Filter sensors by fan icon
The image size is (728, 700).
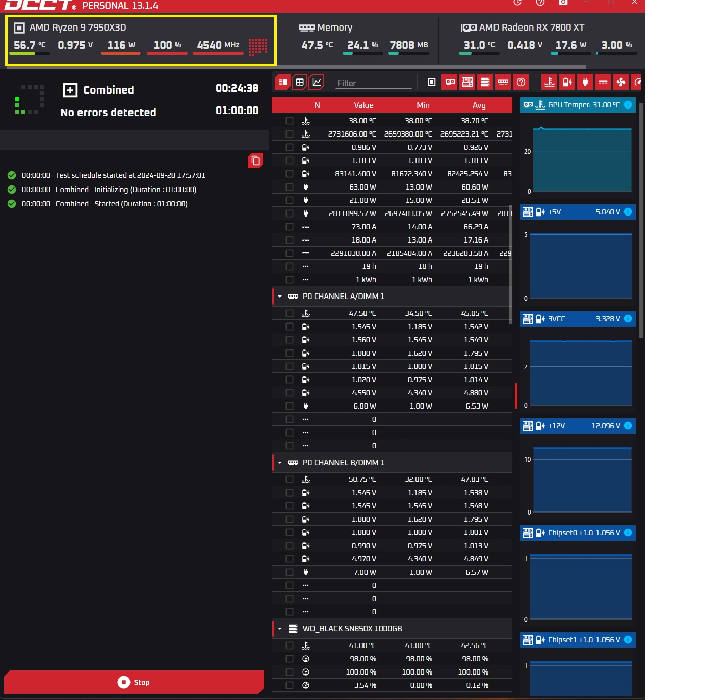pos(620,82)
